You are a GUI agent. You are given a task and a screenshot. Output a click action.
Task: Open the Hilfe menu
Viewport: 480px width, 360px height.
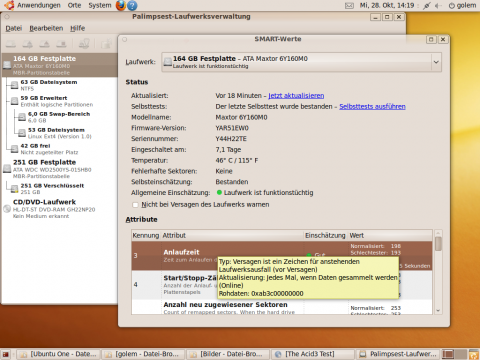point(77,28)
